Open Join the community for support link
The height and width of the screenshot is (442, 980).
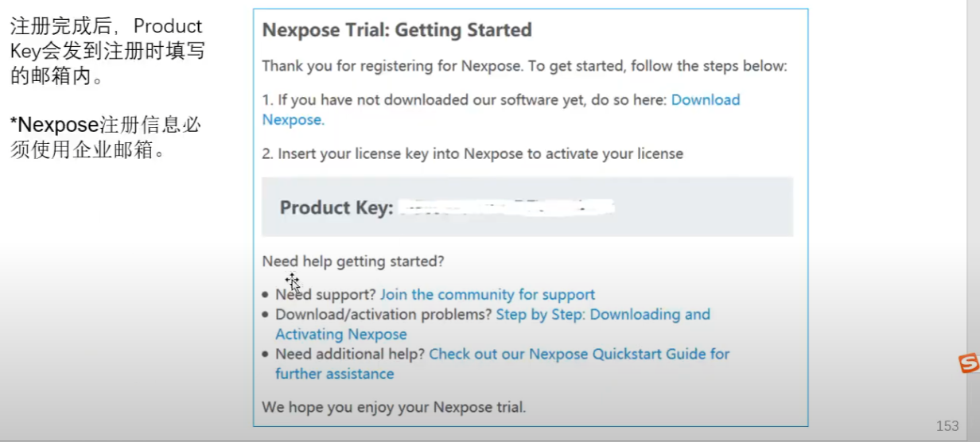pyautogui.click(x=488, y=295)
